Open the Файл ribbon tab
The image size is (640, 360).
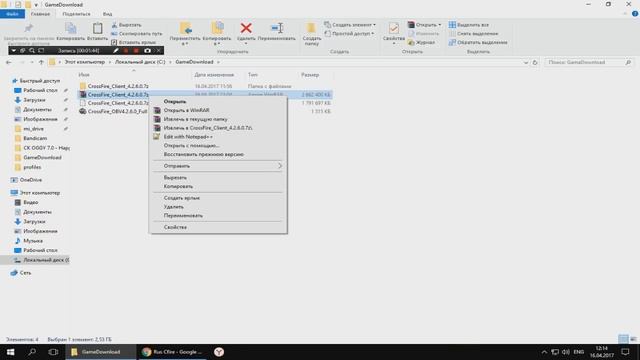pyautogui.click(x=12, y=14)
